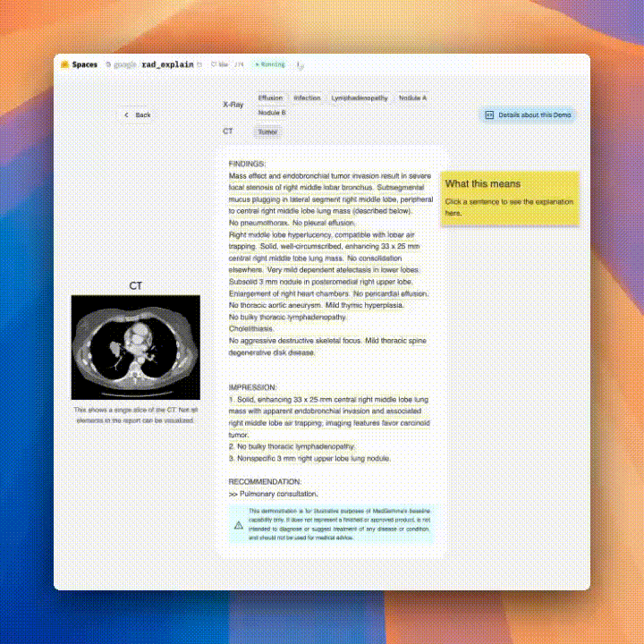Choose the Nodule A case chip

click(412, 97)
